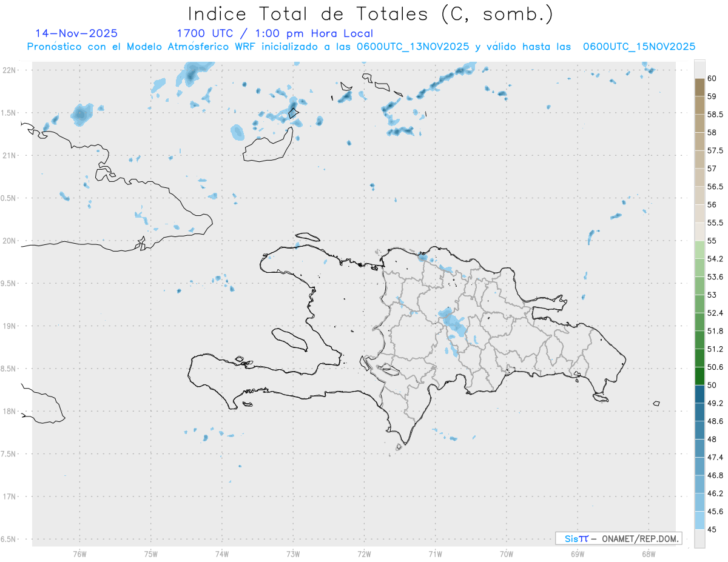Viewport: 728px width, 562px height.
Task: Click the "70W" longitude label
Action: pyautogui.click(x=506, y=554)
